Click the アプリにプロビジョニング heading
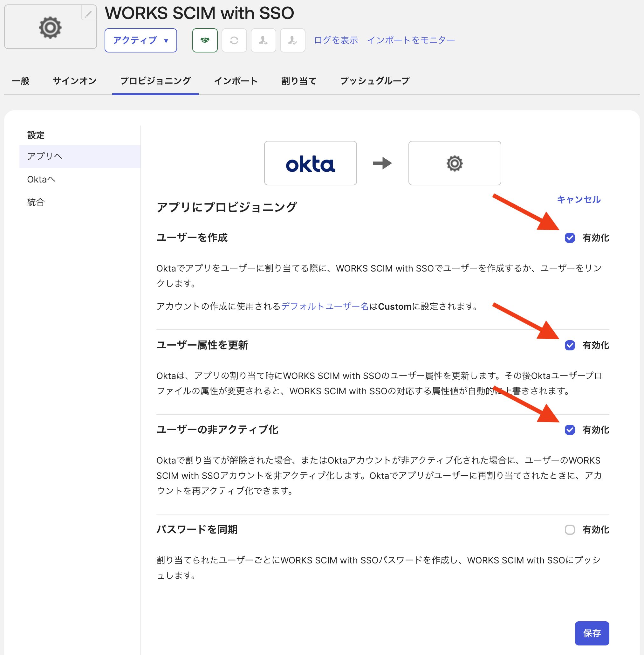Image resolution: width=644 pixels, height=655 pixels. (x=227, y=207)
